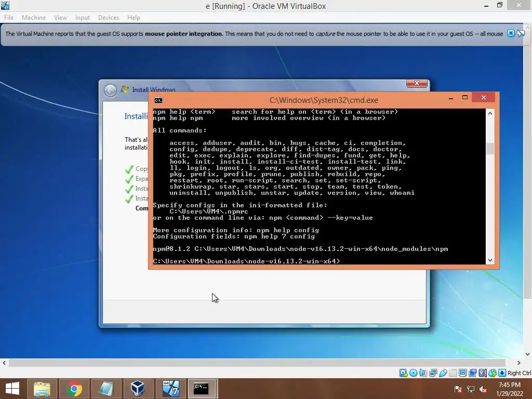
Task: Click the Right Ctrl host key label
Action: click(519, 373)
